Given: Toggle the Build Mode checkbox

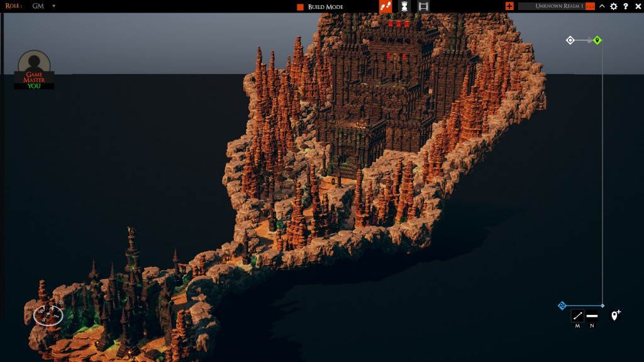Looking at the screenshot, I should (x=300, y=6).
